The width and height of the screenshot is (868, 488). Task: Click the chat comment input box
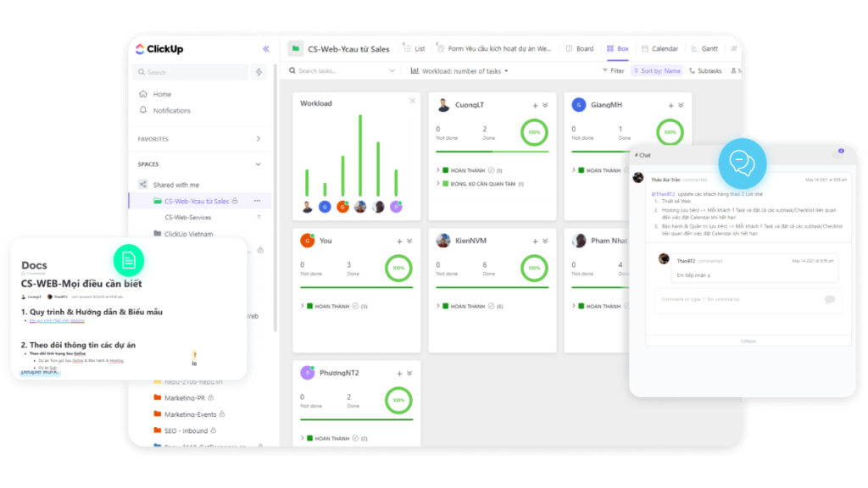point(748,301)
